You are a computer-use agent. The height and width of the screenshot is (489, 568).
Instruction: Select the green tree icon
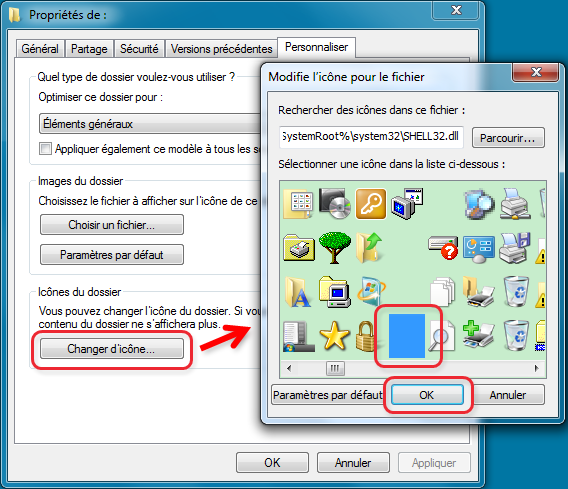[335, 248]
